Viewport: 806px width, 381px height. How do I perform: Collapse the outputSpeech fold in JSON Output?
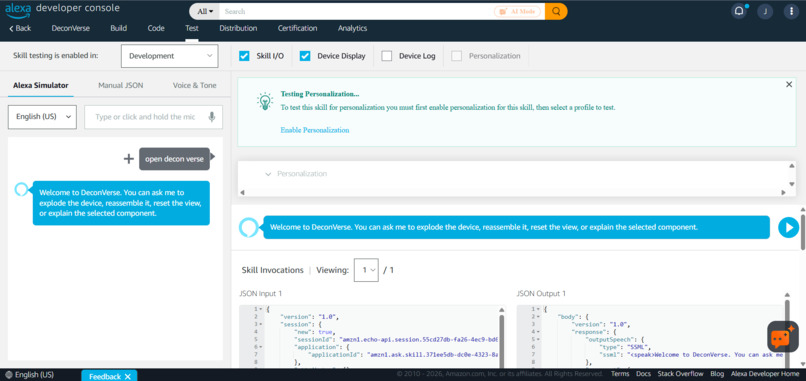pos(538,339)
